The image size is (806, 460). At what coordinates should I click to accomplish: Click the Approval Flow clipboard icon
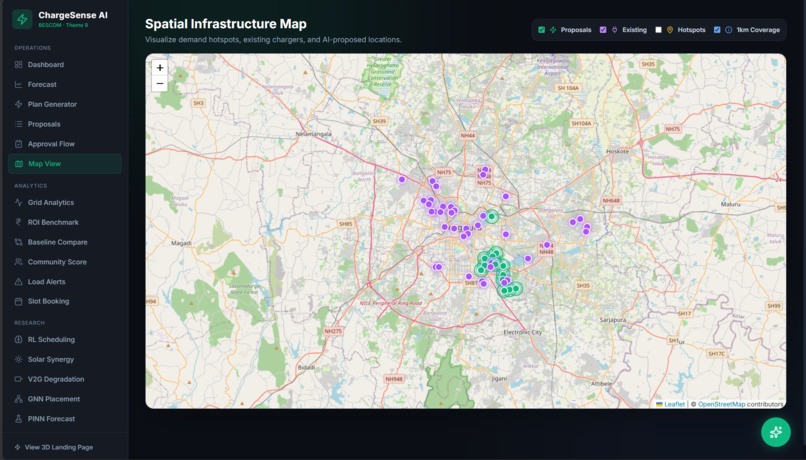pyautogui.click(x=19, y=144)
